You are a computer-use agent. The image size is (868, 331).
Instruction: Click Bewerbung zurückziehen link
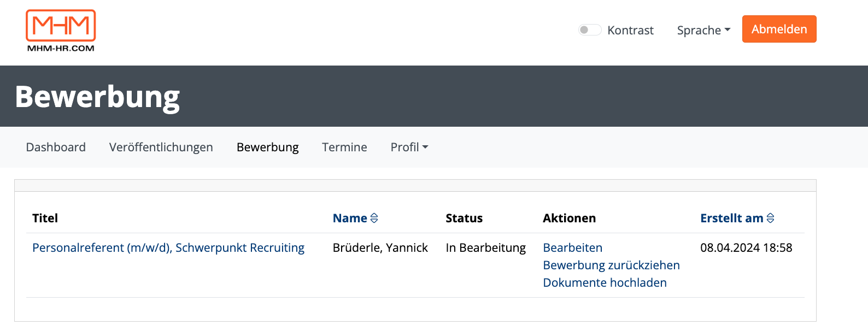point(611,265)
